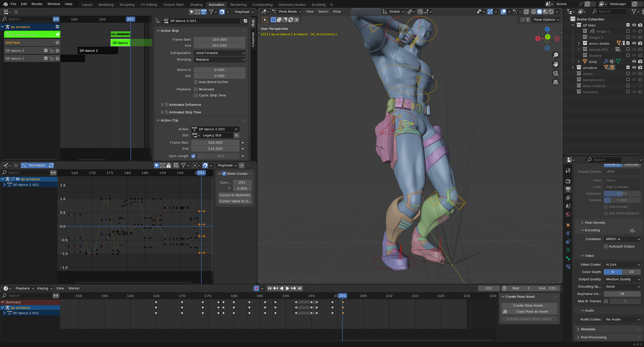
Task: Click the pan hand viewport gizmo
Action: (x=556, y=64)
